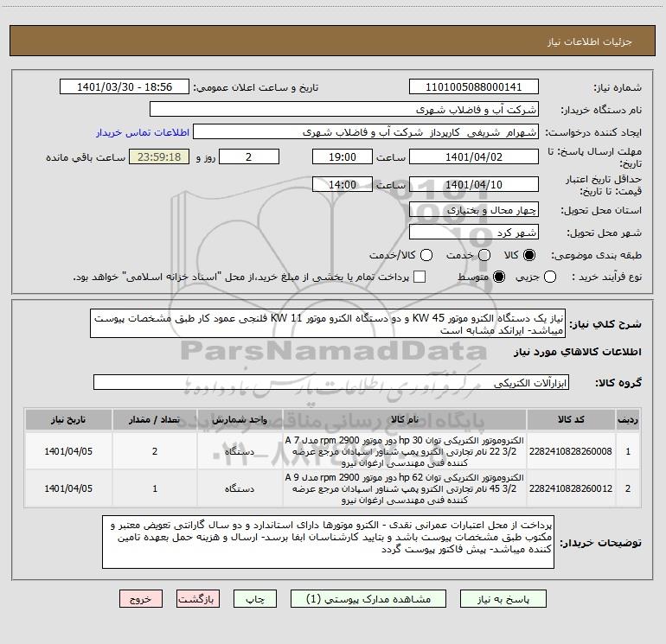Viewport: 666px width, 644px height.
Task: Click quantity 2 in row 1
Action: (155, 451)
